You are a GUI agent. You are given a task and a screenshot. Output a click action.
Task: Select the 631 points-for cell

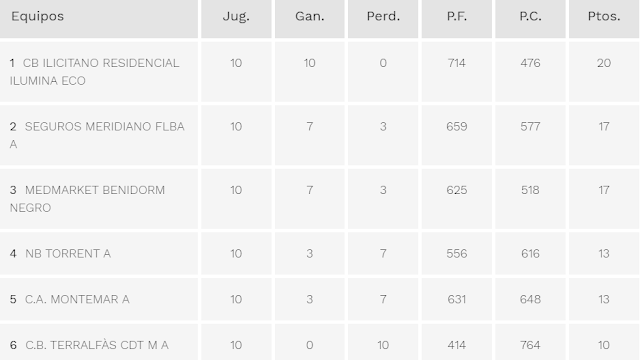coord(456,299)
